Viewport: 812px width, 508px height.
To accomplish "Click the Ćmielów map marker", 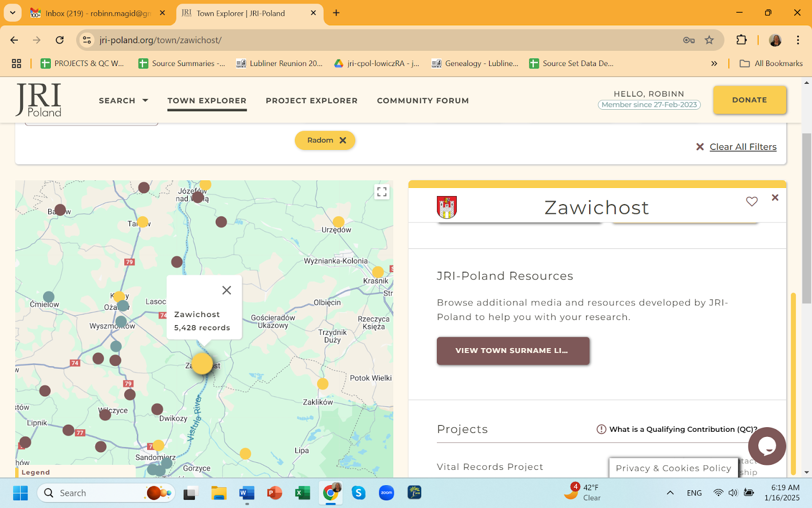I will [x=49, y=297].
